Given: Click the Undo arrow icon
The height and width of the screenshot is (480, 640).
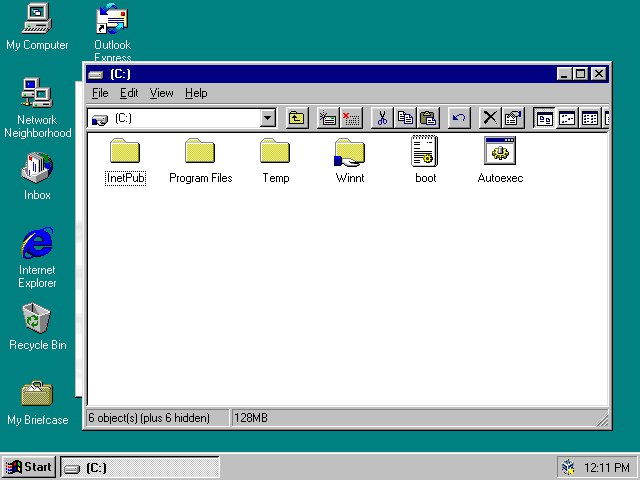Looking at the screenshot, I should pyautogui.click(x=459, y=118).
